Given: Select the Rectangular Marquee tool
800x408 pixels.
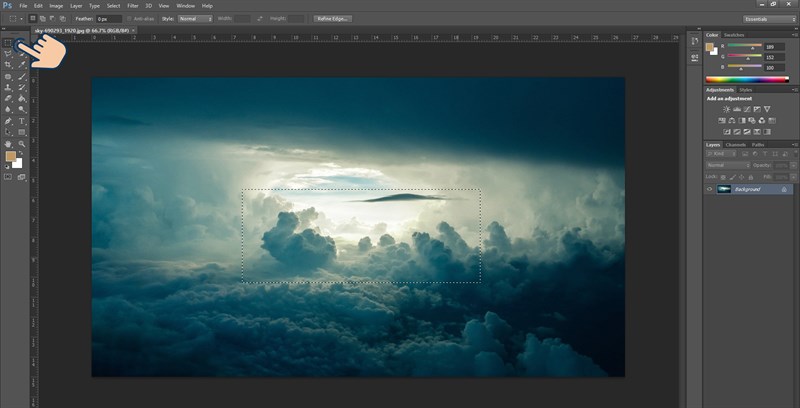Looking at the screenshot, I should [x=8, y=42].
